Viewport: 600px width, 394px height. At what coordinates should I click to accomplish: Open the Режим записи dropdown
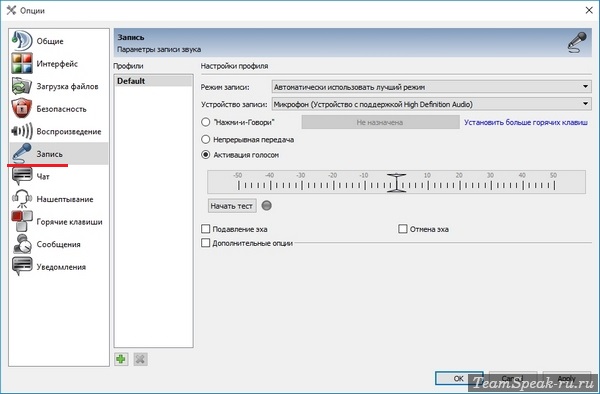(431, 87)
